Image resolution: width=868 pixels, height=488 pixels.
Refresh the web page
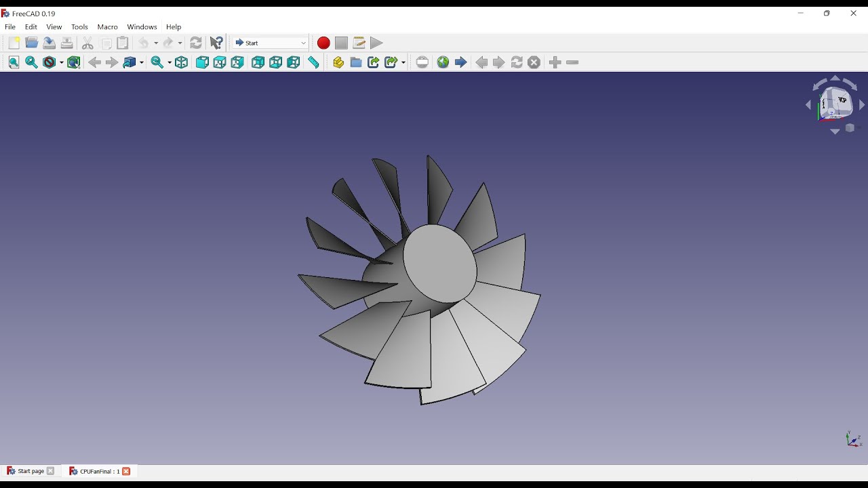pos(517,62)
